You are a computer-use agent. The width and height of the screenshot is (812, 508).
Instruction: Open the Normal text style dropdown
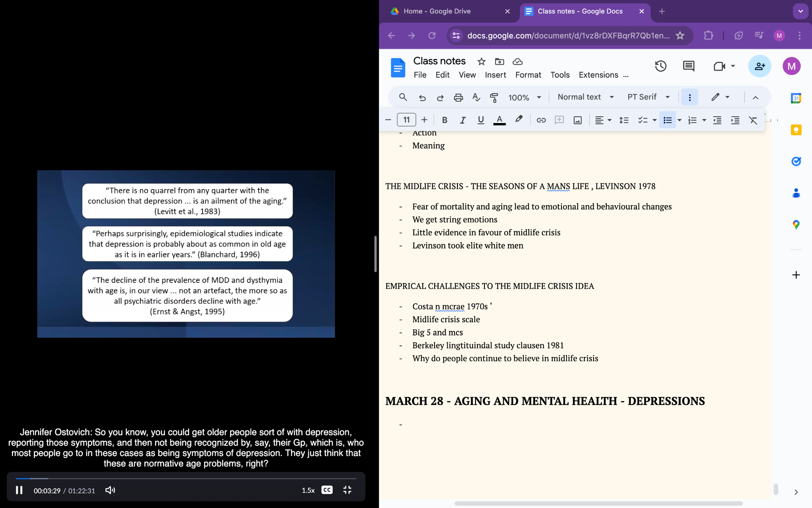pos(586,97)
